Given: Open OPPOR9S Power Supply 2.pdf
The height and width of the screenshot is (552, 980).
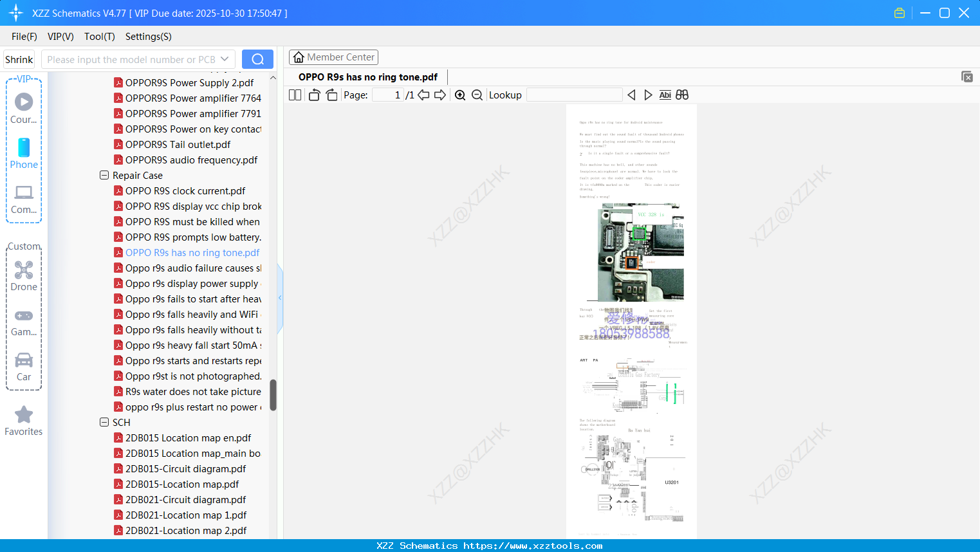Looking at the screenshot, I should 189,82.
